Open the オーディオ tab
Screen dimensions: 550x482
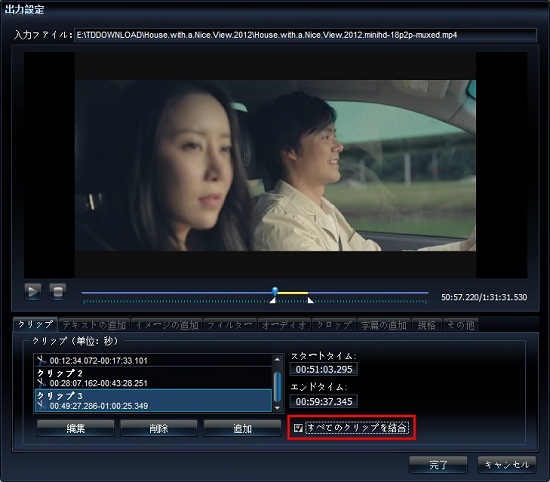(x=284, y=325)
